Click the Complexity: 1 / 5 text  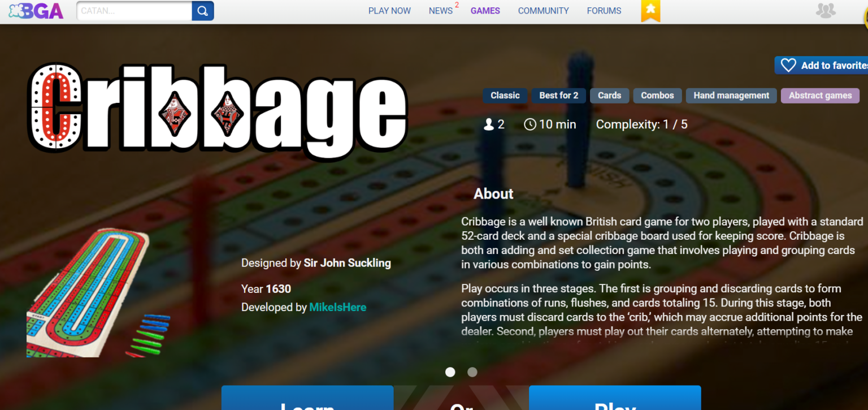pyautogui.click(x=642, y=124)
